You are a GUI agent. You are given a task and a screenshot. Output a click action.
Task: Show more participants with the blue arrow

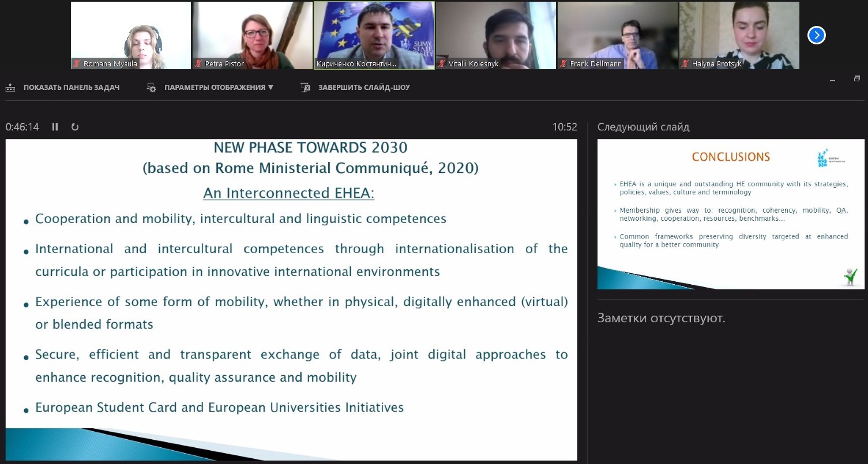coord(816,35)
